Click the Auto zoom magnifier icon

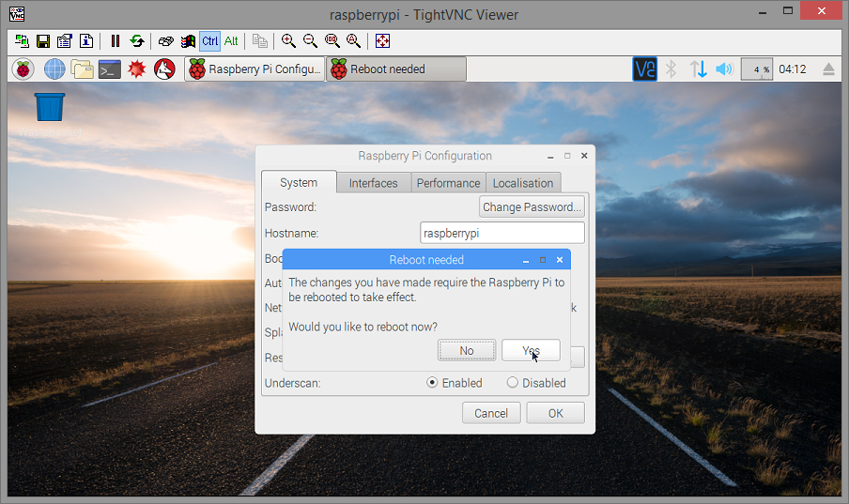coord(353,41)
